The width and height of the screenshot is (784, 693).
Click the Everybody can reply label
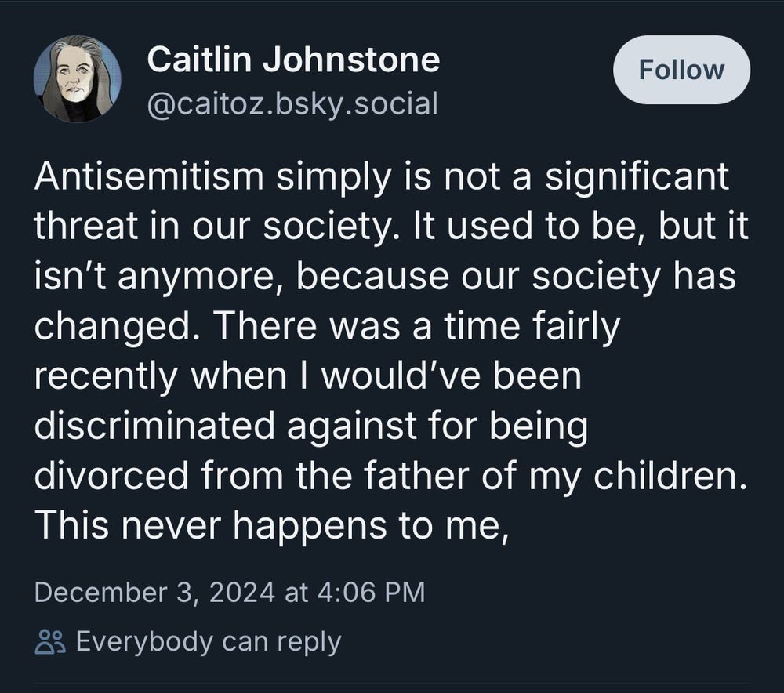pyautogui.click(x=207, y=642)
